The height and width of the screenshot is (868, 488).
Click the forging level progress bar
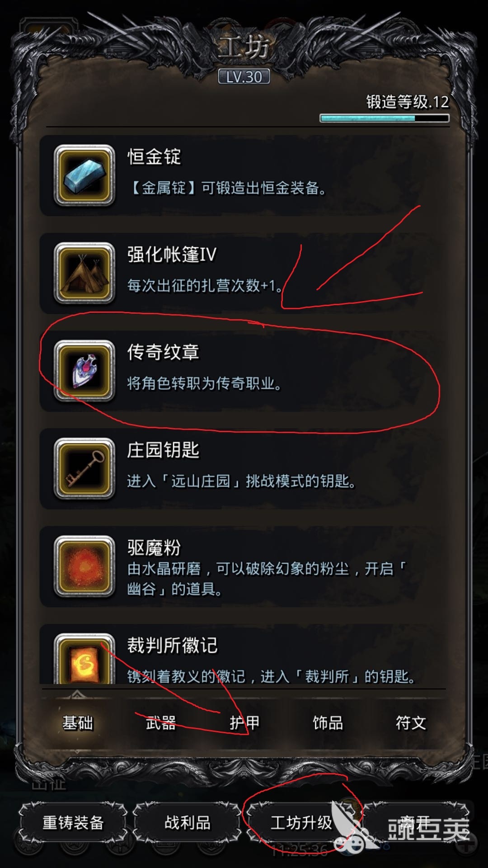pos(385,118)
